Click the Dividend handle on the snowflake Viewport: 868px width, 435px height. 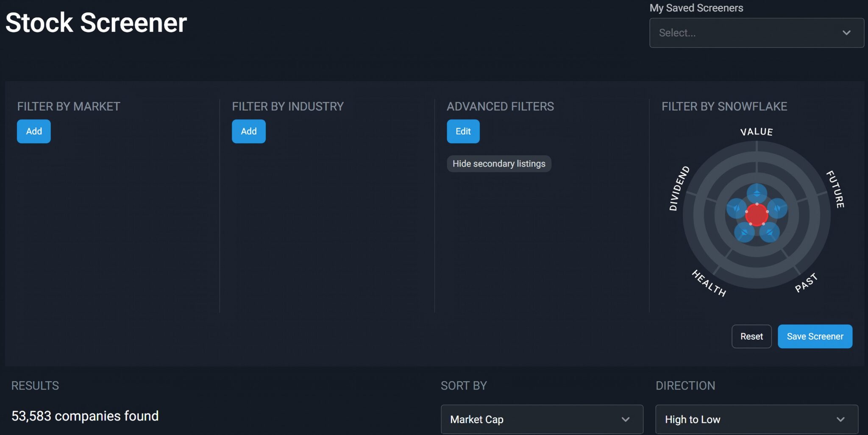coord(736,208)
